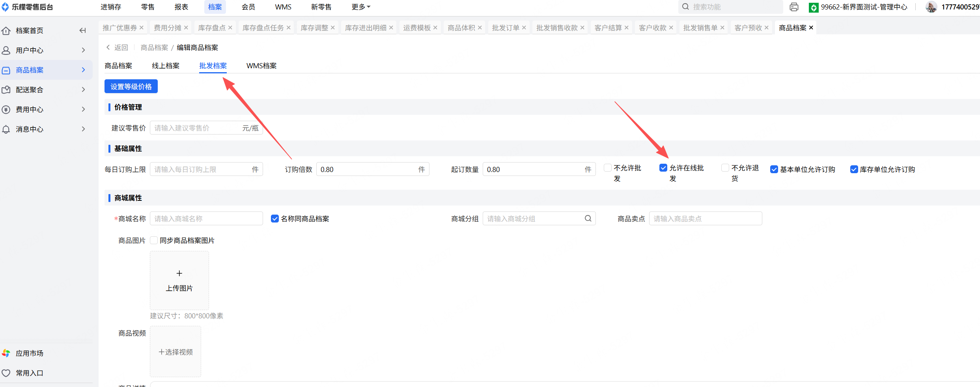Open the 零售 top menu
The image size is (980, 387).
pos(148,7)
